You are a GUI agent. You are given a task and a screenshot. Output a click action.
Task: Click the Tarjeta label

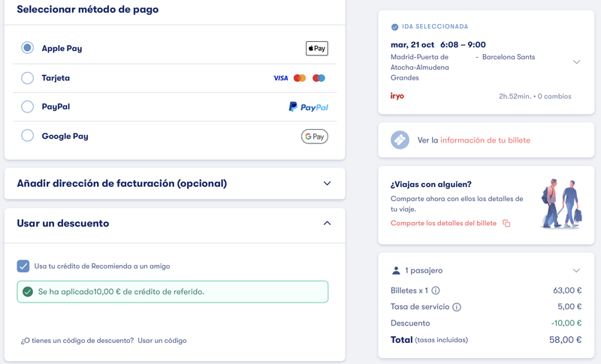56,78
